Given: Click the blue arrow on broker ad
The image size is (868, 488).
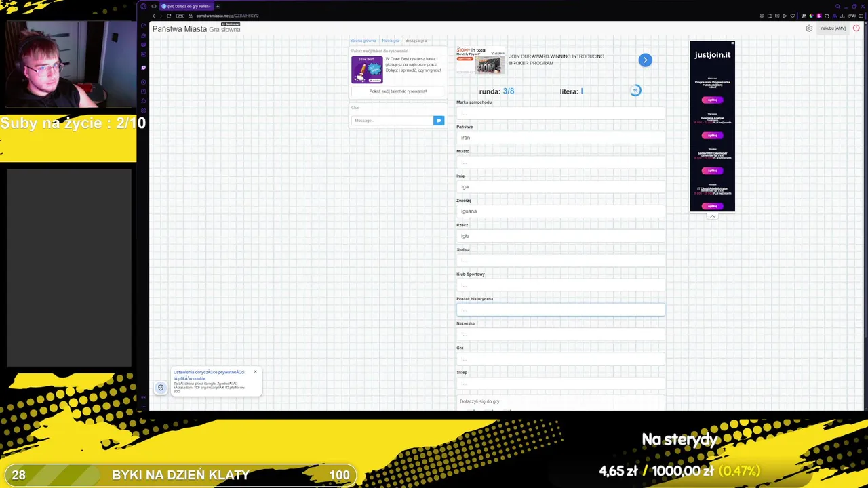Looking at the screenshot, I should pyautogui.click(x=645, y=60).
